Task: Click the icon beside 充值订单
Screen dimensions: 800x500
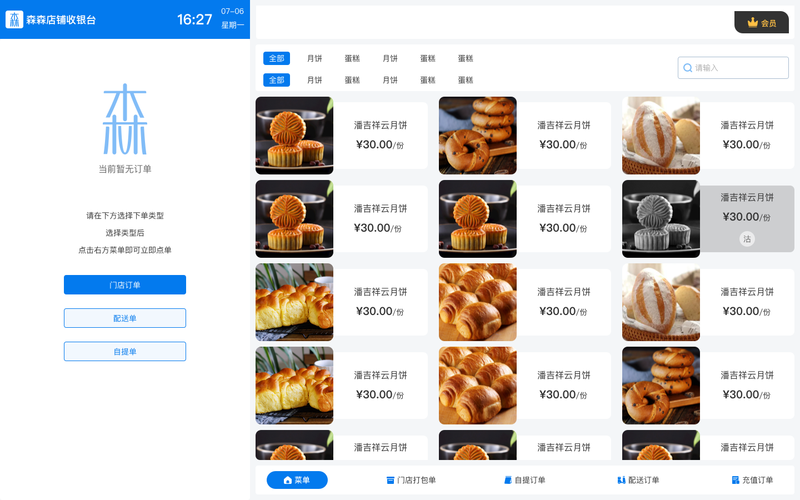Action: click(735, 480)
